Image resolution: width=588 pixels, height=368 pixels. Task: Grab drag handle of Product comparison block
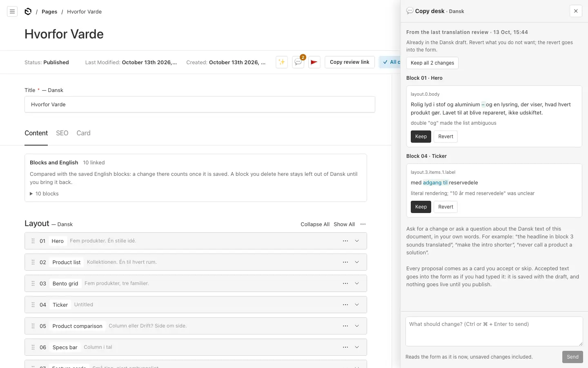pos(33,326)
